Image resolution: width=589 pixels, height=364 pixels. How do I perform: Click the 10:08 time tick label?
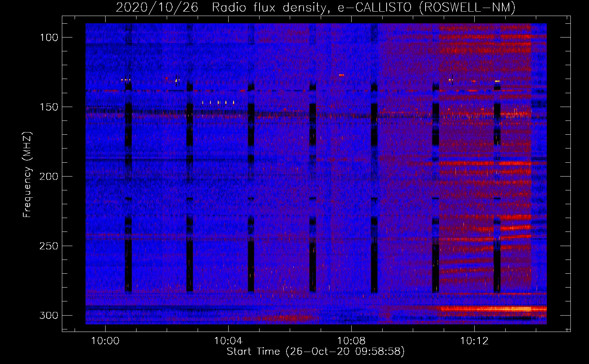[x=351, y=341]
